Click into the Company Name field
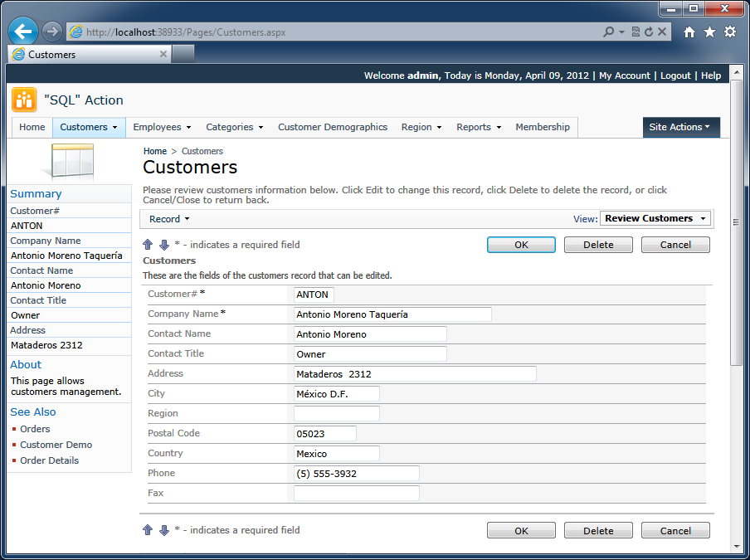The width and height of the screenshot is (750, 560). [x=392, y=314]
